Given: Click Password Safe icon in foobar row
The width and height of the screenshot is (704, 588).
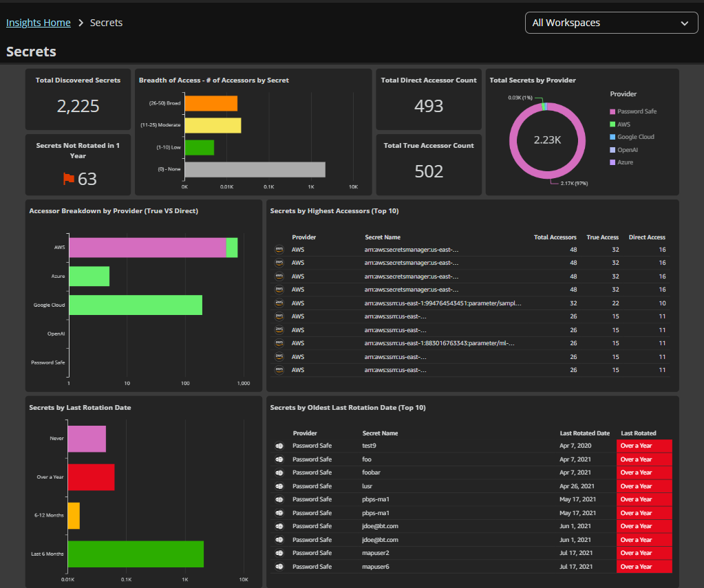Looking at the screenshot, I should coord(279,472).
